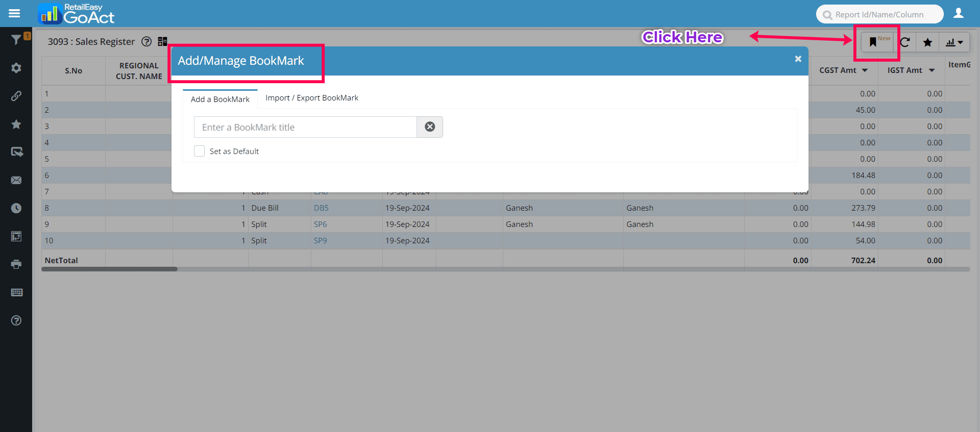Refresh the report
The width and height of the screenshot is (980, 432).
[x=905, y=42]
